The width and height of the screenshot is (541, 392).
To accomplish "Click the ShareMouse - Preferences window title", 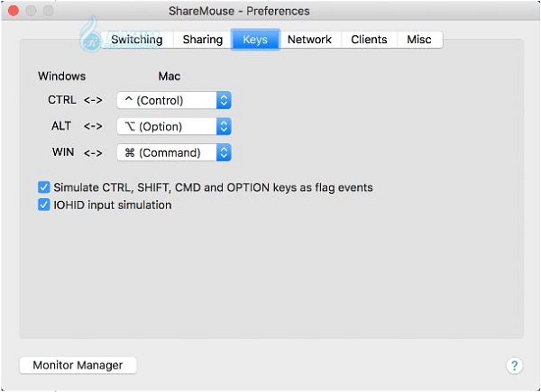I will pyautogui.click(x=239, y=11).
